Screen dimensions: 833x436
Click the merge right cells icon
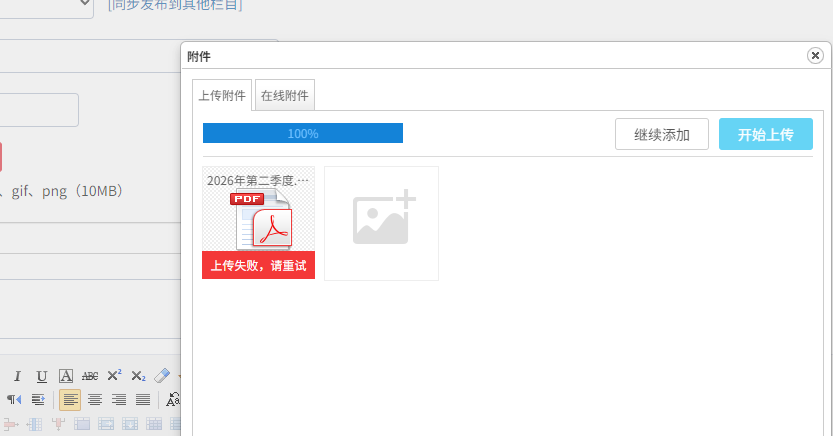click(106, 424)
